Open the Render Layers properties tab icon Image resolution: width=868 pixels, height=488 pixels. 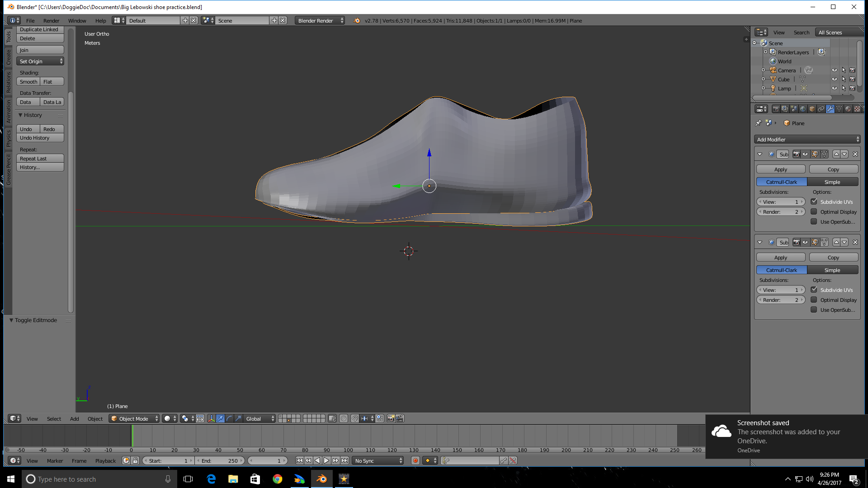785,109
